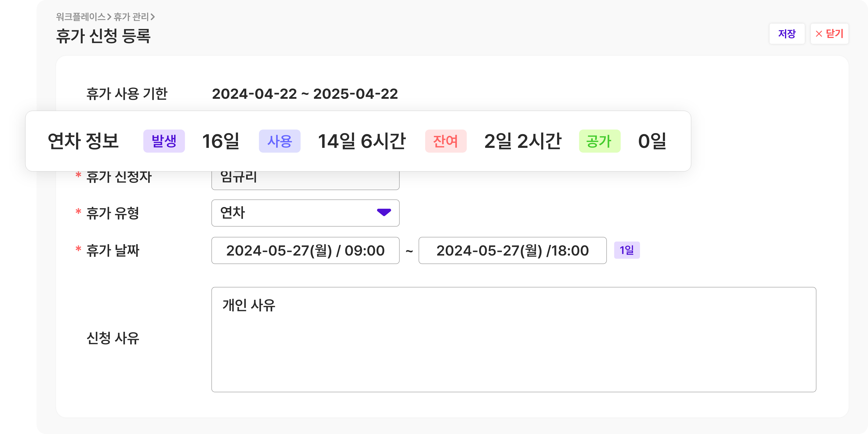Viewport: 868px width, 434px height.
Task: Select the leave start date field 09:00
Action: point(305,250)
